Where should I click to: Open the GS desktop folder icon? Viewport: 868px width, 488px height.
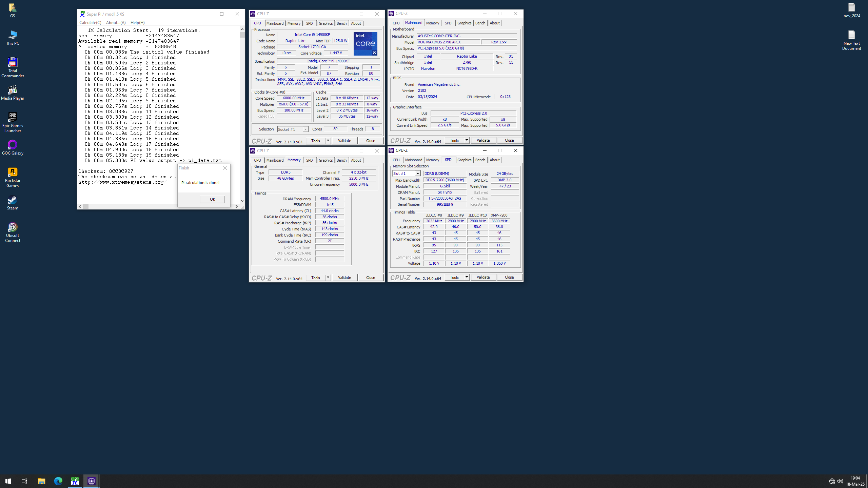(13, 10)
